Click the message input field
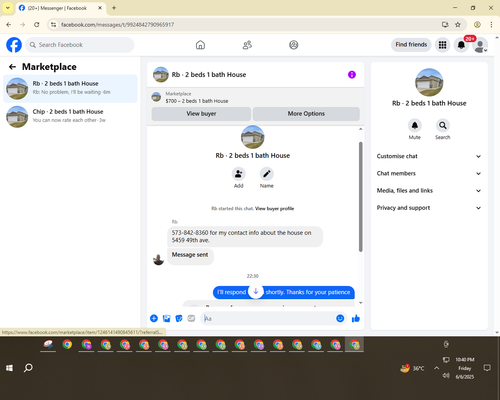This screenshot has width=500, height=400. point(268,319)
